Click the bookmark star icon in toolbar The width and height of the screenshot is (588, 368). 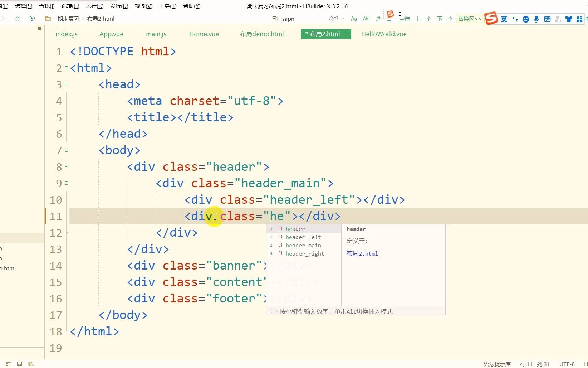click(x=18, y=19)
